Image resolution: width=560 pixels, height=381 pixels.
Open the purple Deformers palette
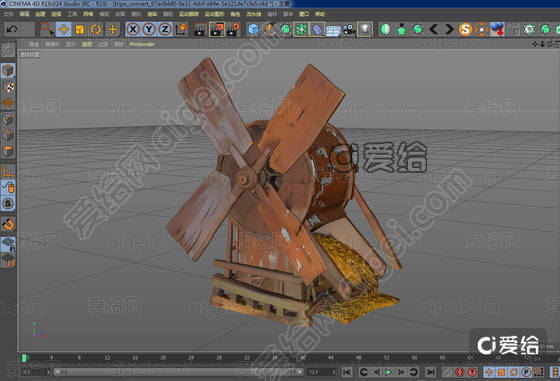[317, 29]
